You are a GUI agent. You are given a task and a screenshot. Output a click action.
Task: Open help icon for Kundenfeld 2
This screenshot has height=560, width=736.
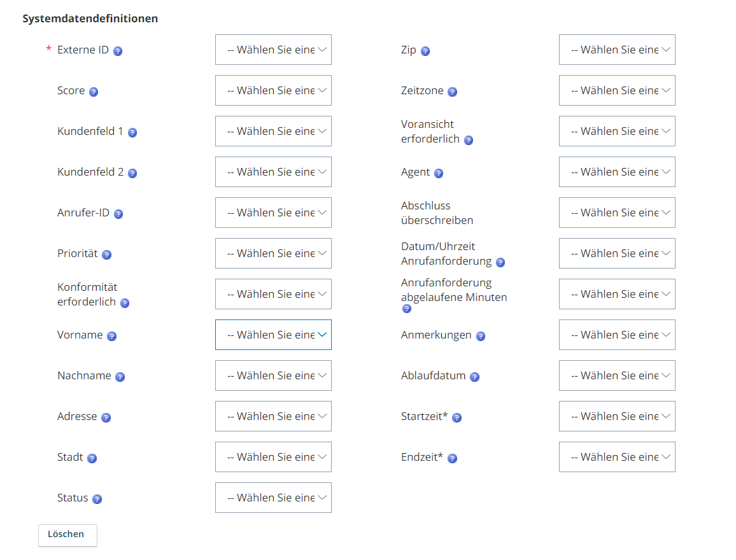(132, 174)
